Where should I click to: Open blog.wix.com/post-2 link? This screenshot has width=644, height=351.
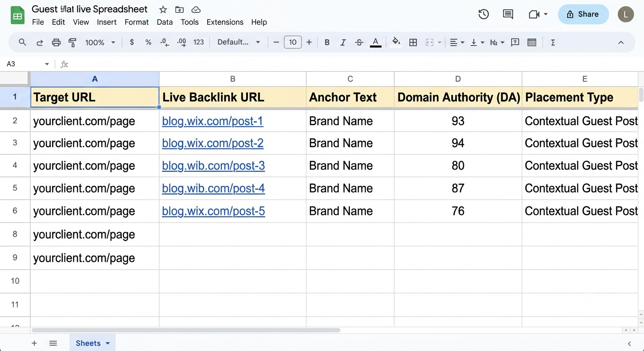coord(213,143)
